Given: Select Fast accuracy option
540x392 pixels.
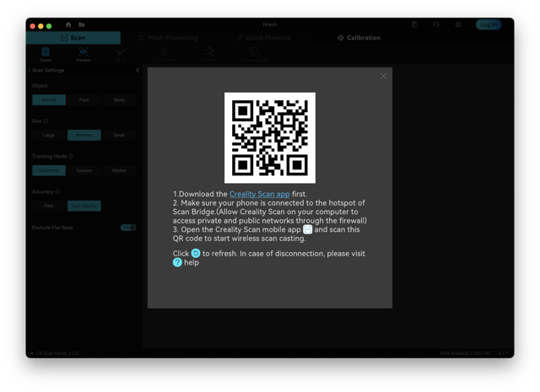Looking at the screenshot, I should (x=49, y=206).
